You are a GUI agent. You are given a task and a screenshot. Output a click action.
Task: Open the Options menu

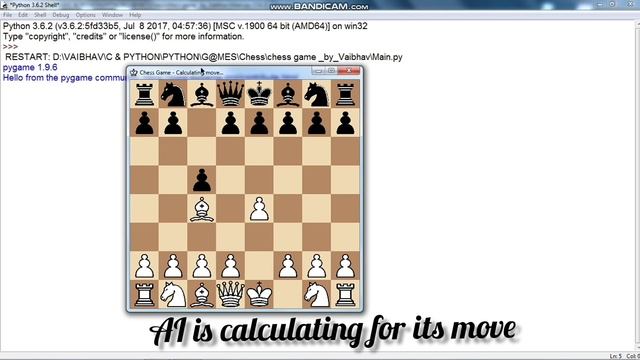(x=85, y=15)
